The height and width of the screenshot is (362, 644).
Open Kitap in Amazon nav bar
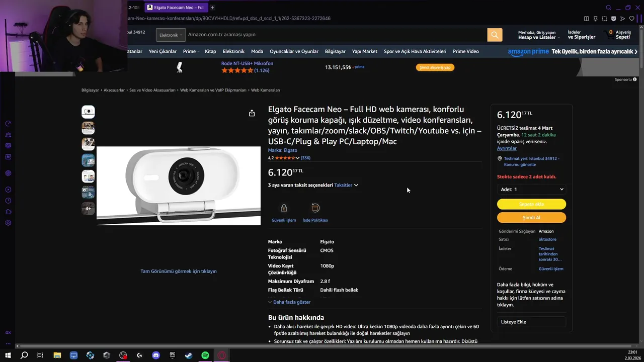210,51
